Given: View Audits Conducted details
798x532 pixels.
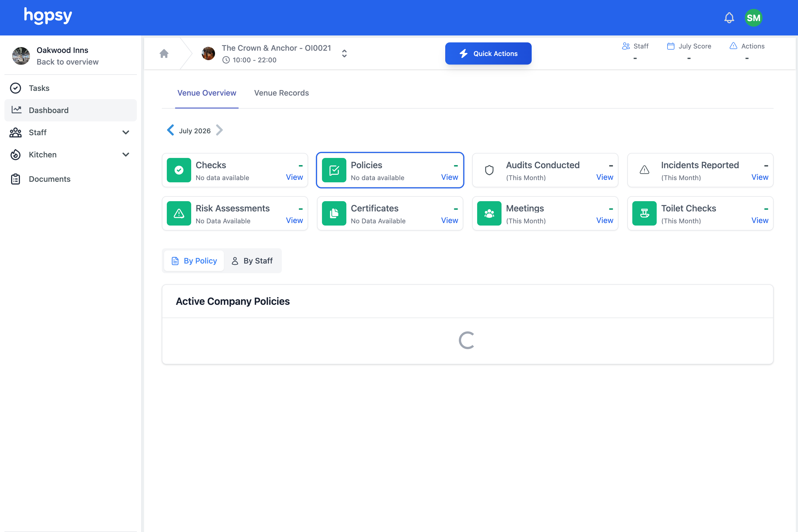Looking at the screenshot, I should point(605,177).
